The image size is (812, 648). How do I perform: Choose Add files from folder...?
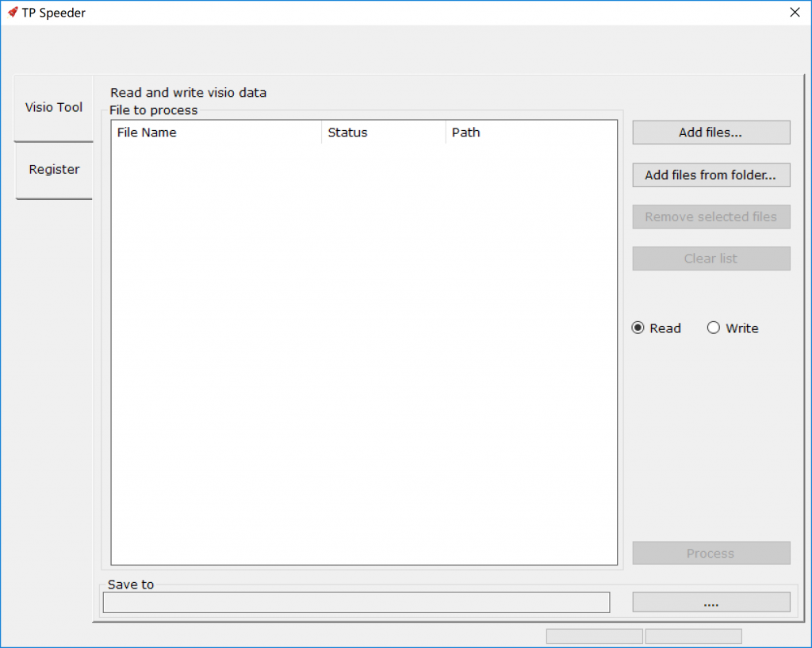click(710, 175)
